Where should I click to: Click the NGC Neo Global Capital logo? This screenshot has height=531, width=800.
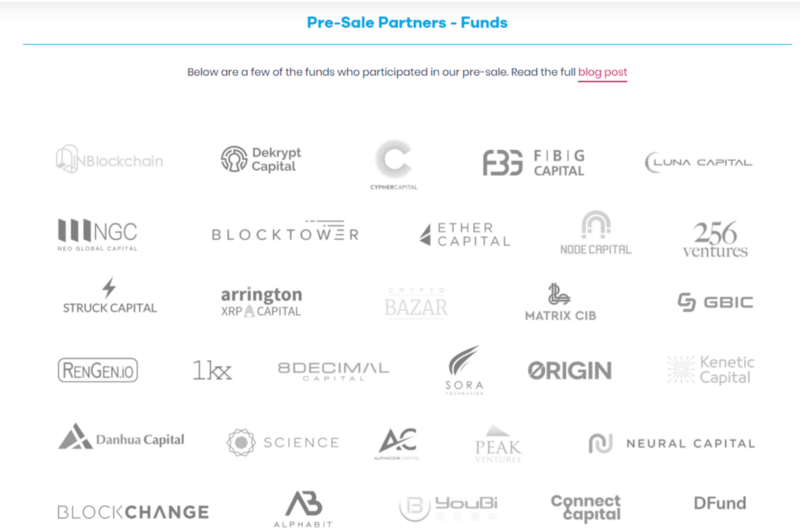point(97,235)
